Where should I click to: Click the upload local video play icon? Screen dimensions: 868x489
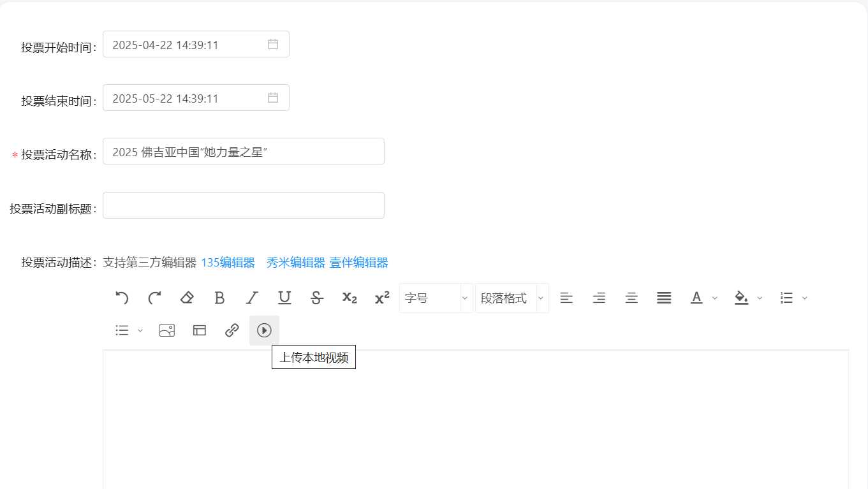(264, 330)
